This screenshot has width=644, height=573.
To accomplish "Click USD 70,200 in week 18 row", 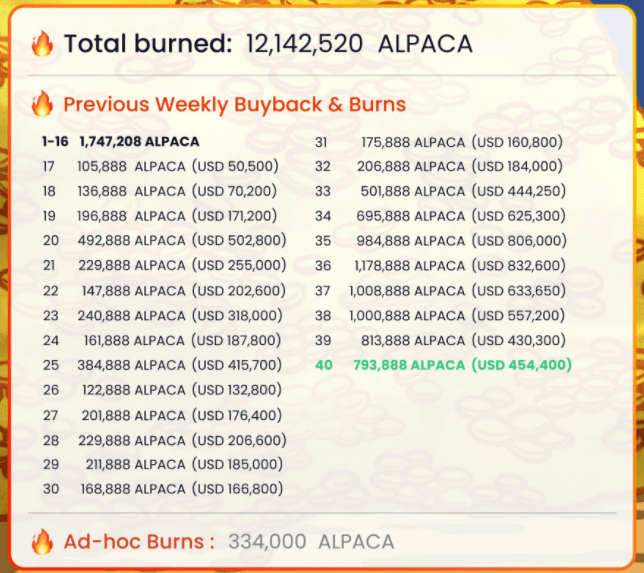I will pyautogui.click(x=235, y=191).
